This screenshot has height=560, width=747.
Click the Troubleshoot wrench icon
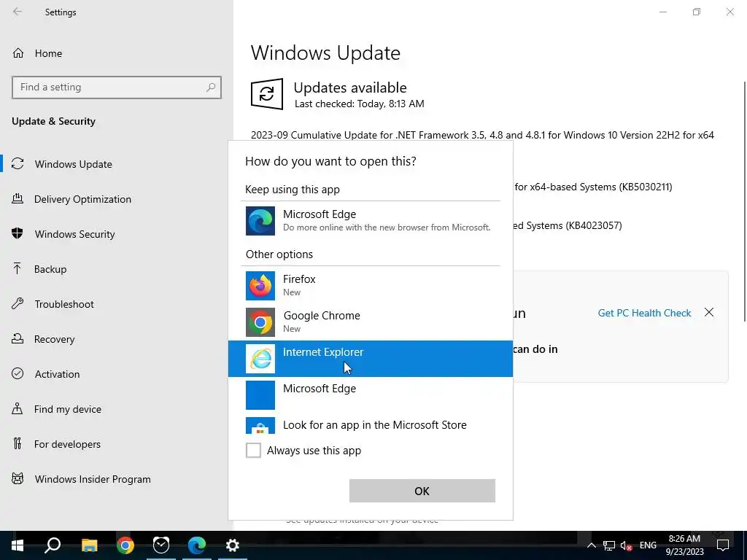coord(18,303)
